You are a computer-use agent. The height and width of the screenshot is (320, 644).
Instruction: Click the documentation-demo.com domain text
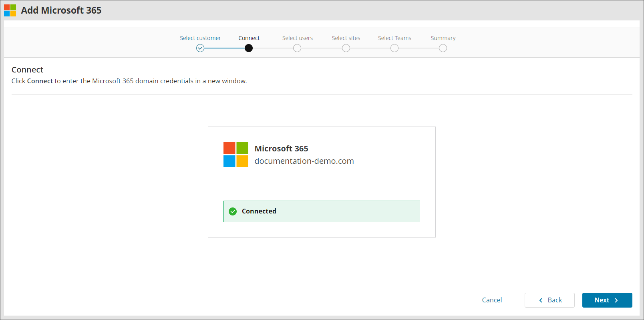304,161
